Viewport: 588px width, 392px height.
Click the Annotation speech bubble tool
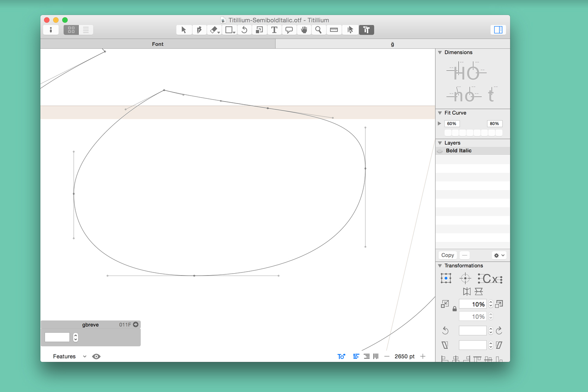coord(289,30)
